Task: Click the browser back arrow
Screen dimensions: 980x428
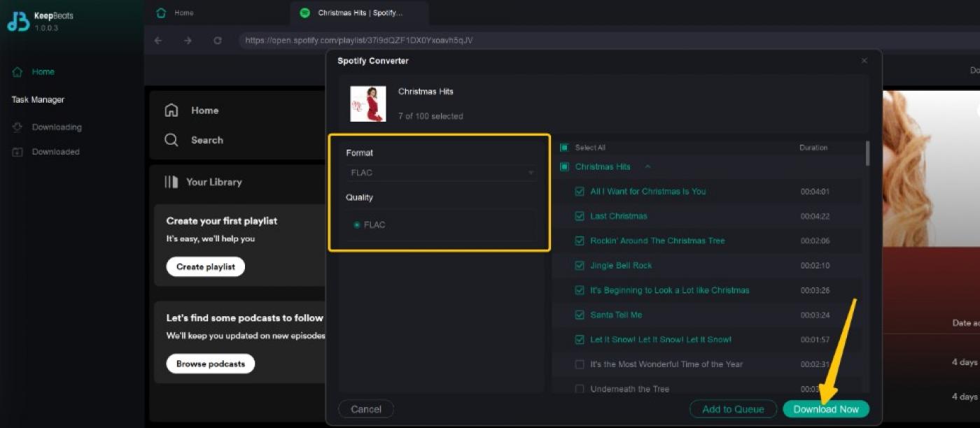Action: tap(158, 41)
